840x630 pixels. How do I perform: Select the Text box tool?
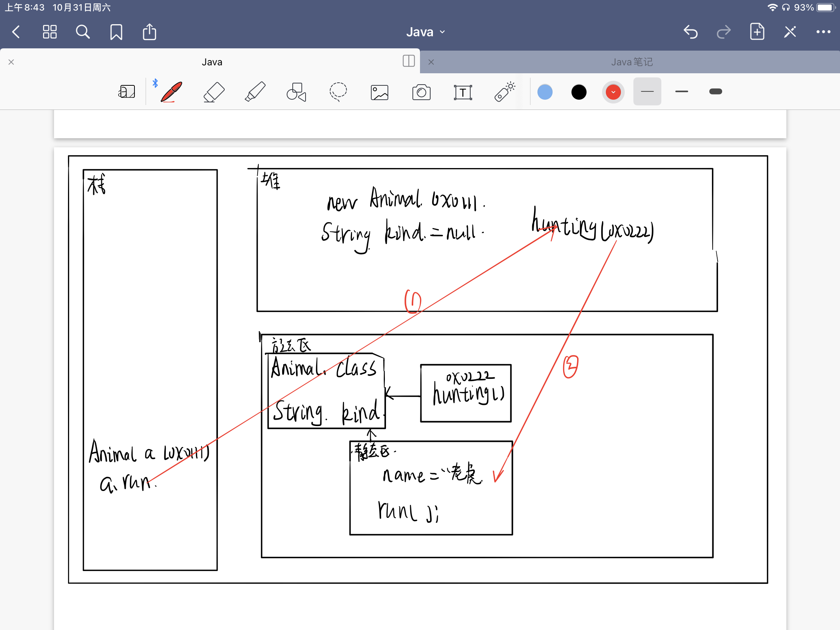click(x=463, y=92)
